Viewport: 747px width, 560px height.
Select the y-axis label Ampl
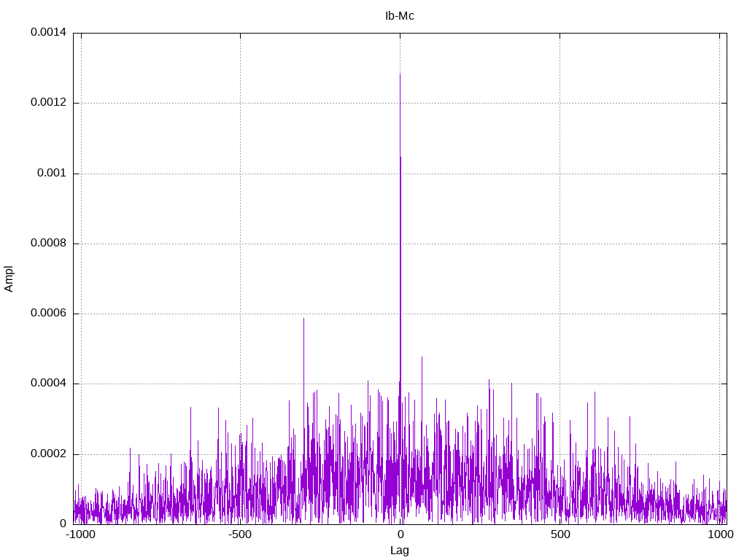coord(9,279)
